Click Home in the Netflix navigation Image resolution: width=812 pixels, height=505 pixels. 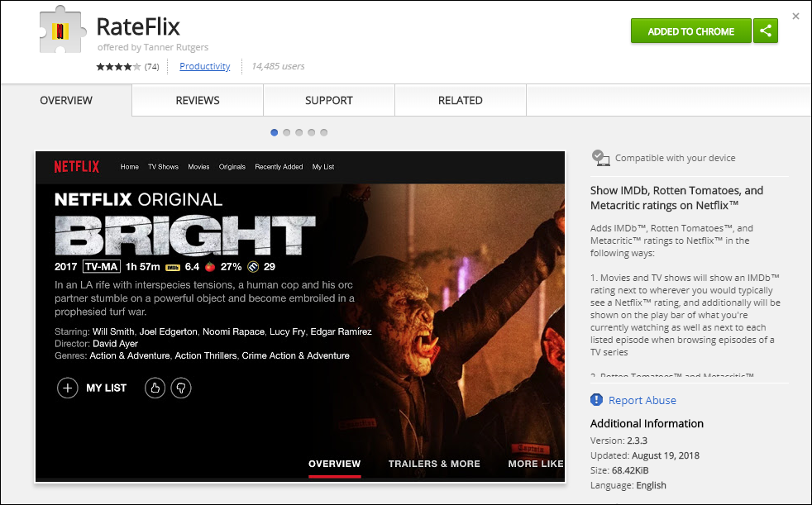point(130,167)
